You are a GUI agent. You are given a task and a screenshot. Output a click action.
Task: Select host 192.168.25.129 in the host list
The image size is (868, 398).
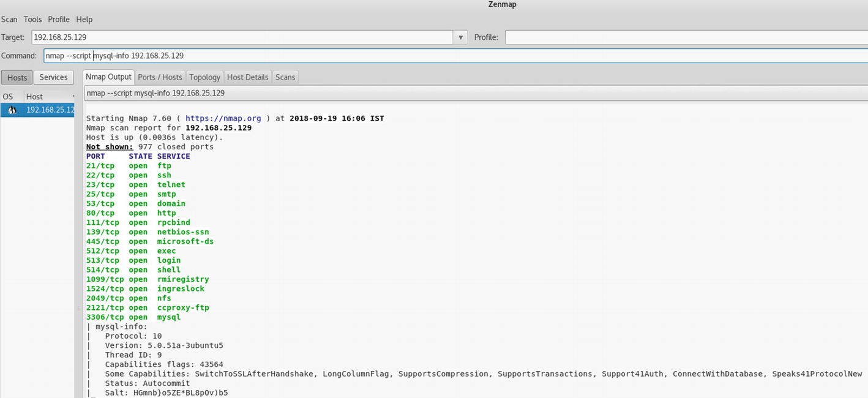tap(50, 110)
